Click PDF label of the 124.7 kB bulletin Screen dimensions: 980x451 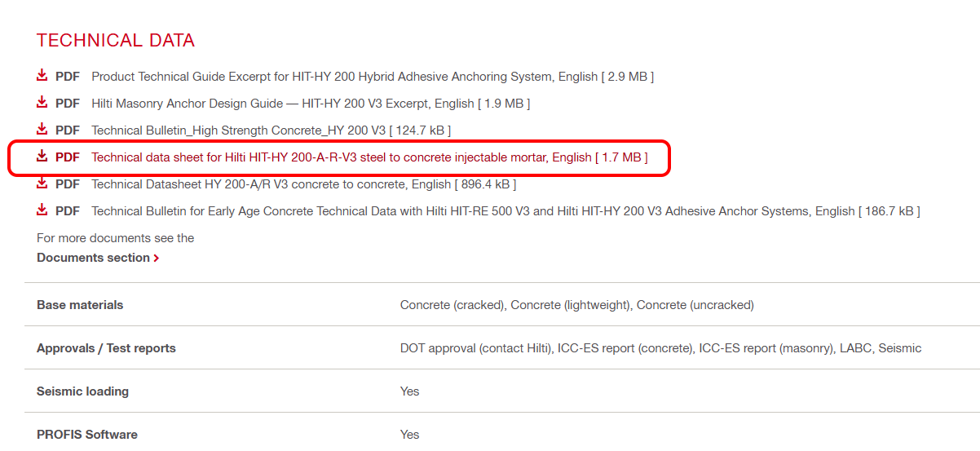(68, 130)
